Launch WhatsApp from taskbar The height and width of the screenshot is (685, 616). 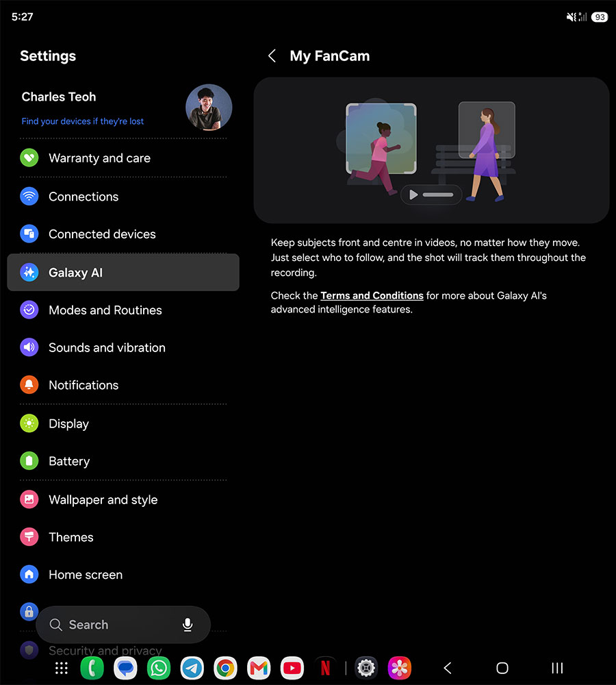(159, 668)
